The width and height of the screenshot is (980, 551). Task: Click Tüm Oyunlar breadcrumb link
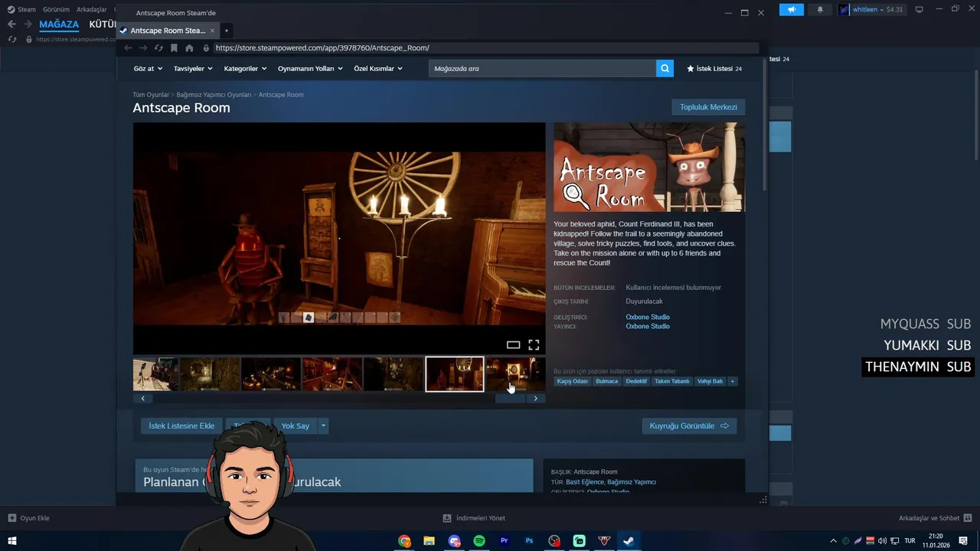(x=150, y=95)
